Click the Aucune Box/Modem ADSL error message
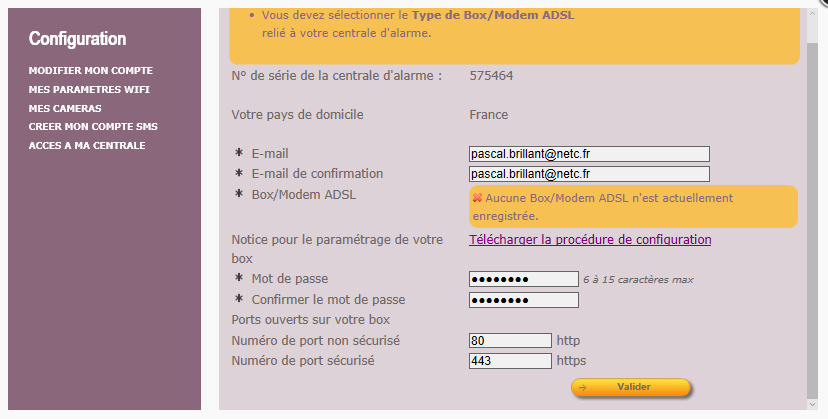Viewport: 828px width, 419px height. pyautogui.click(x=609, y=206)
